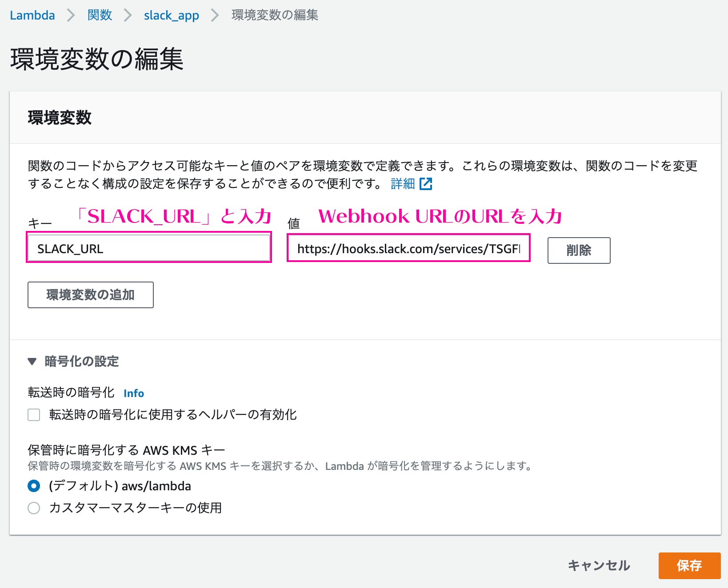
Task: Enable the encryption-in-transit helper checkbox
Action: (34, 415)
